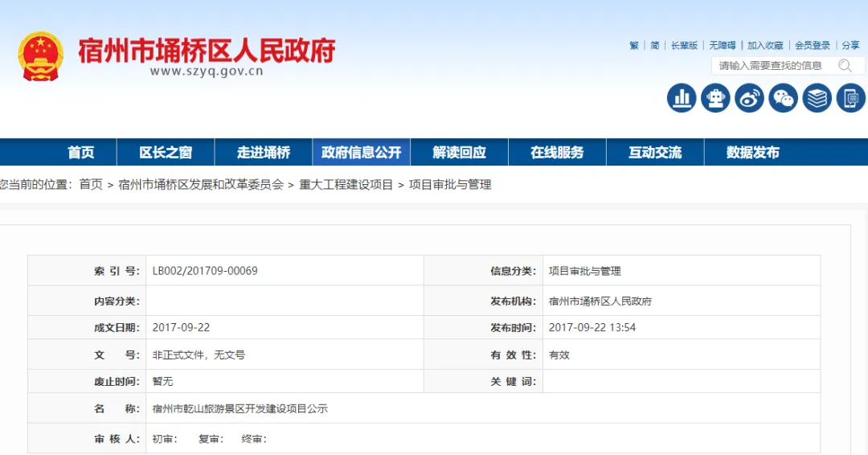Click 信息分类 value 项目审批与管理
The width and height of the screenshot is (868, 455).
point(584,271)
